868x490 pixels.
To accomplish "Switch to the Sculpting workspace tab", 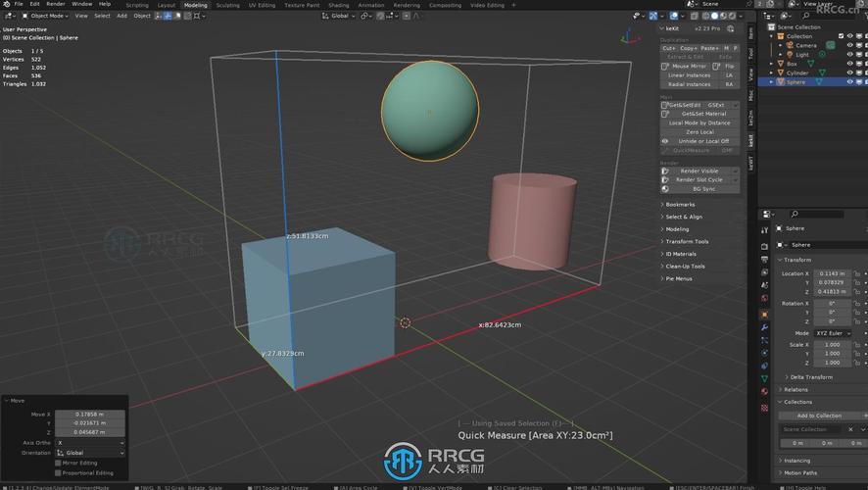I will click(227, 5).
